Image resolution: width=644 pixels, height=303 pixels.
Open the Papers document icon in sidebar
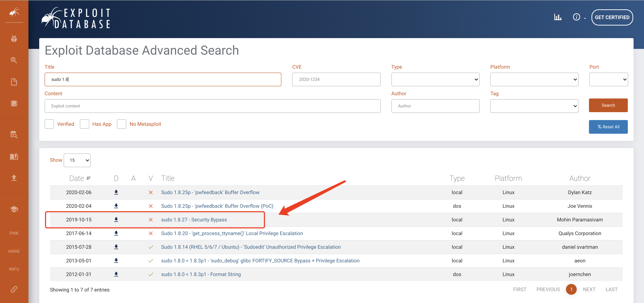click(x=14, y=82)
